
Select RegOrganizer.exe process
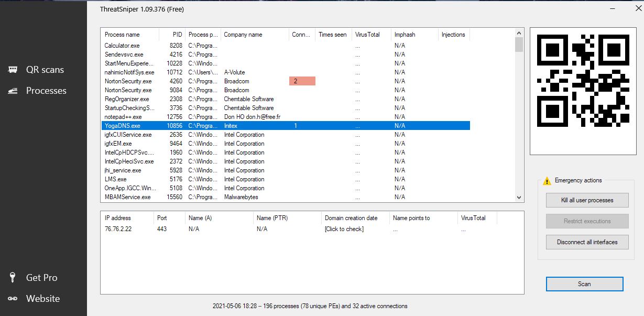[x=286, y=99]
